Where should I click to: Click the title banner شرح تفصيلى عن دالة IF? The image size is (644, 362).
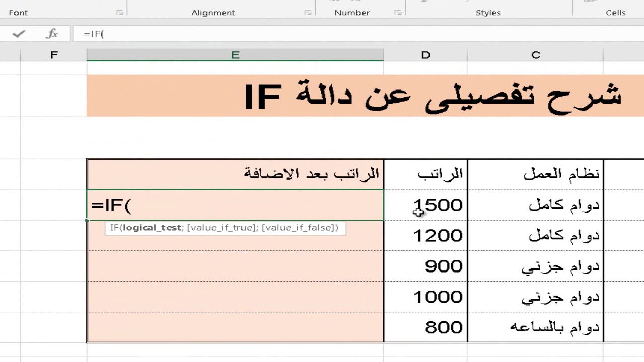(x=365, y=96)
